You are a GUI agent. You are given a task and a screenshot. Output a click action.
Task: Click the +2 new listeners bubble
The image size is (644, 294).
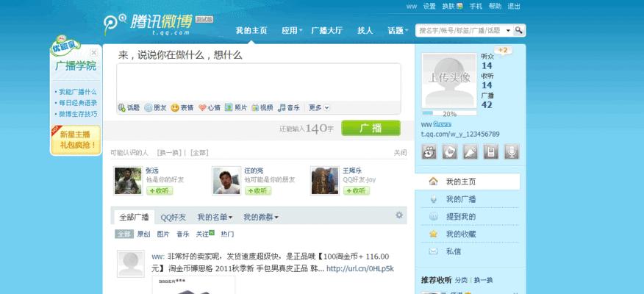click(x=503, y=50)
